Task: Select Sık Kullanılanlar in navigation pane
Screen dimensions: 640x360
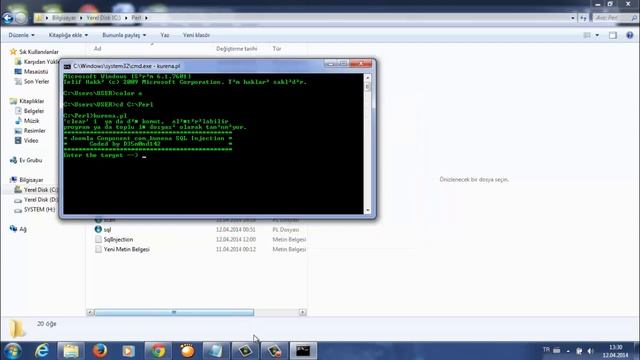Action: (39, 52)
